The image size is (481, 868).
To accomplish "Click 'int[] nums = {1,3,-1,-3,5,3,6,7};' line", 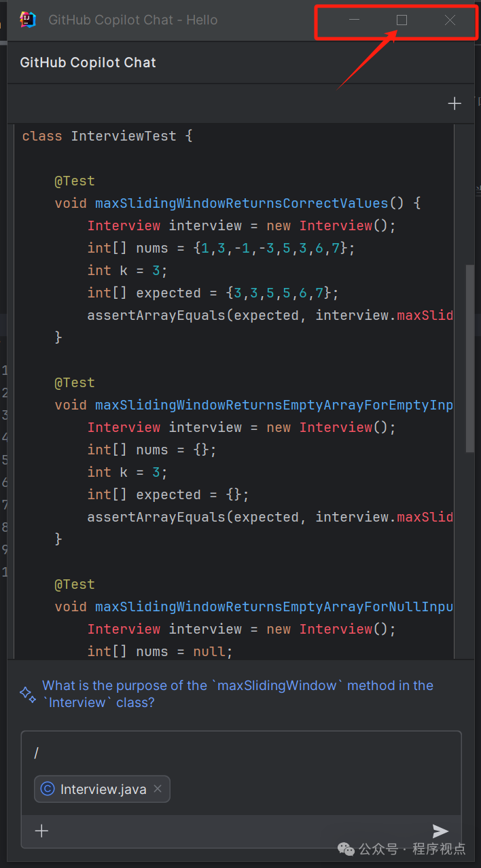I will (x=221, y=248).
